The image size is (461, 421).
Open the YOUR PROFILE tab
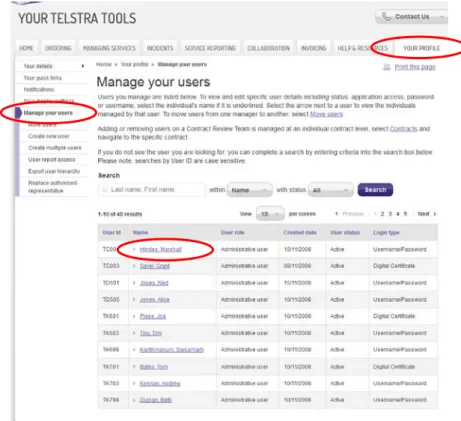[x=422, y=48]
